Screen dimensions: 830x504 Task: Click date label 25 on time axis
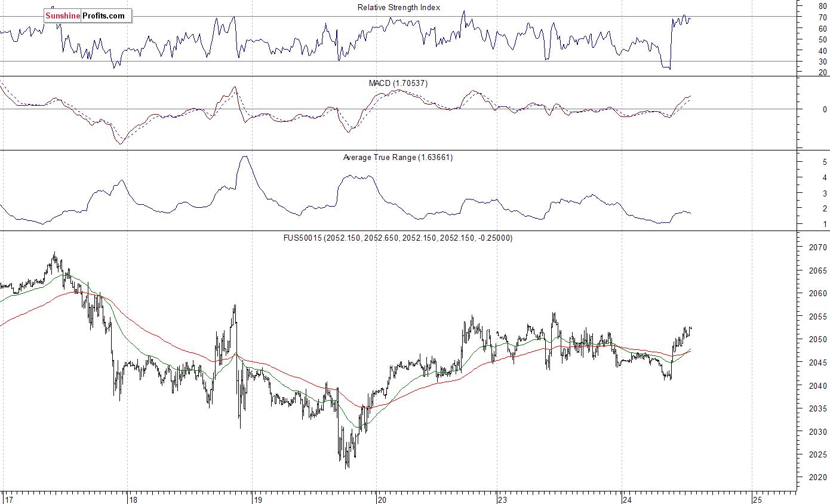click(x=757, y=500)
